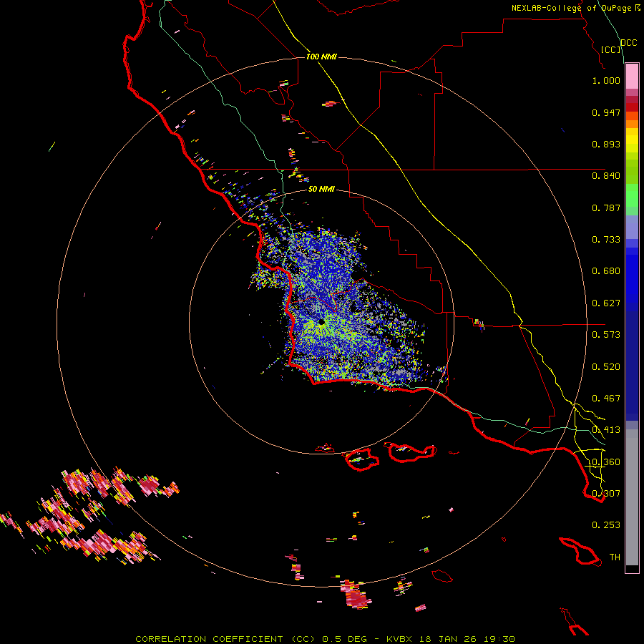Click the KVBX station ID in caption

point(401,639)
